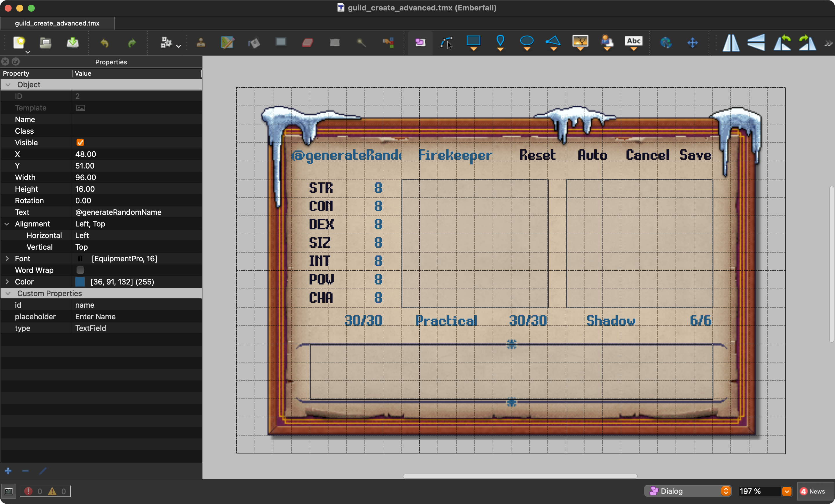Click the add property plus button

click(x=8, y=471)
